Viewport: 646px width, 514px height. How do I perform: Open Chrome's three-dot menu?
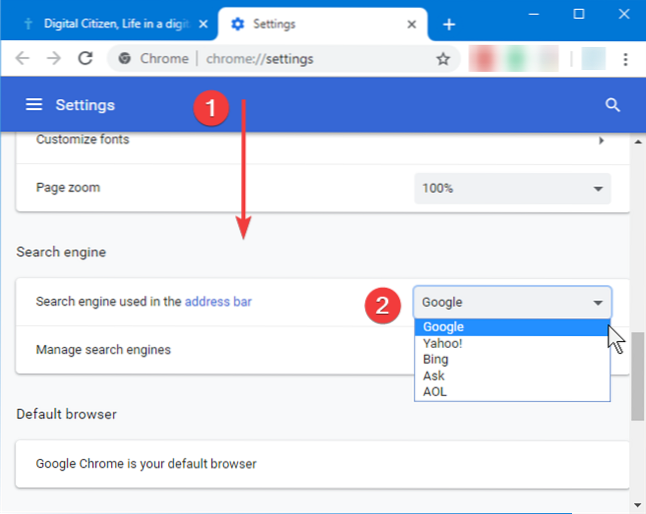click(x=627, y=59)
